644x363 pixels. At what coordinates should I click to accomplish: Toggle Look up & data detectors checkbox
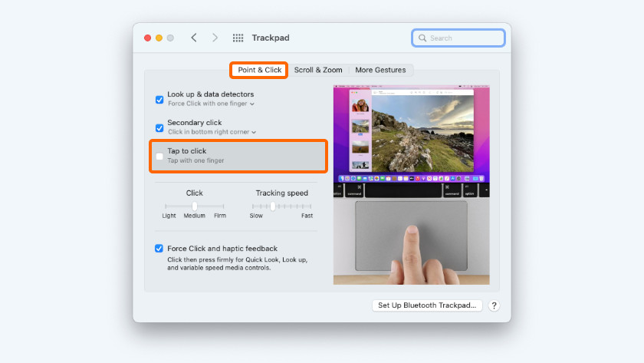(159, 99)
